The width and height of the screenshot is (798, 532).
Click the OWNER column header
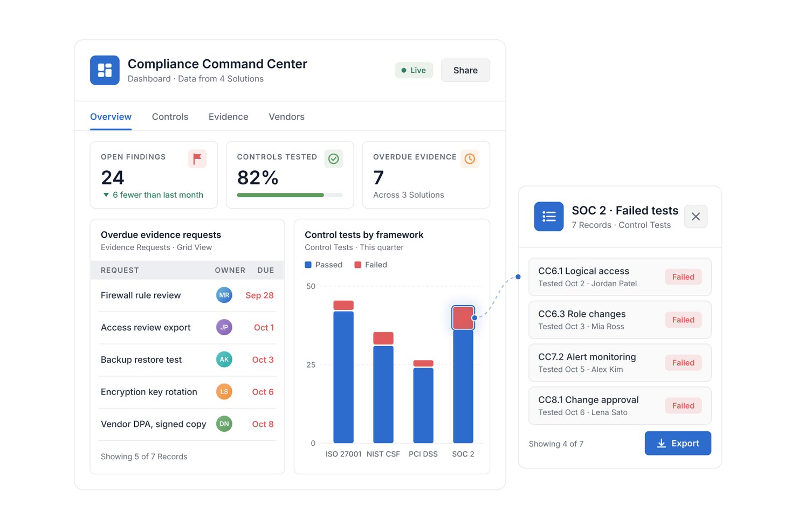click(x=230, y=270)
